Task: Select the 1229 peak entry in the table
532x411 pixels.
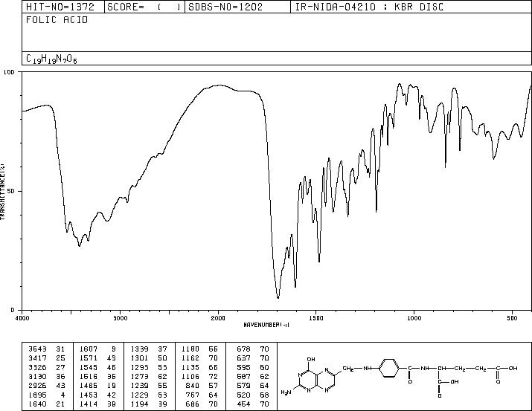Action: (x=149, y=395)
